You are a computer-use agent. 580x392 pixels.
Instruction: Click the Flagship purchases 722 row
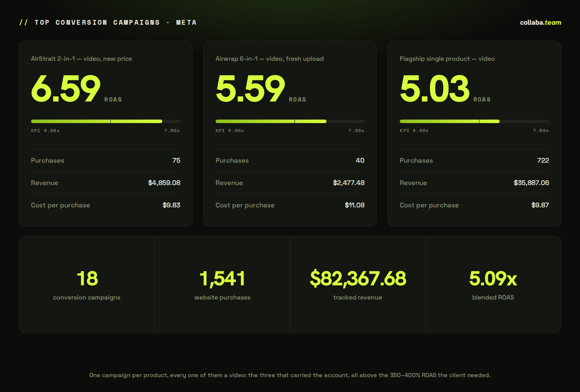pos(474,160)
